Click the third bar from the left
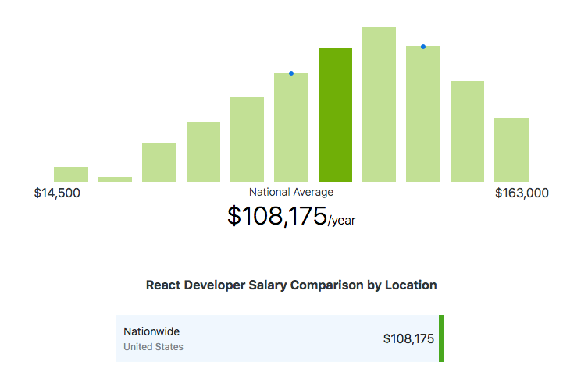588x372 pixels. coord(159,163)
